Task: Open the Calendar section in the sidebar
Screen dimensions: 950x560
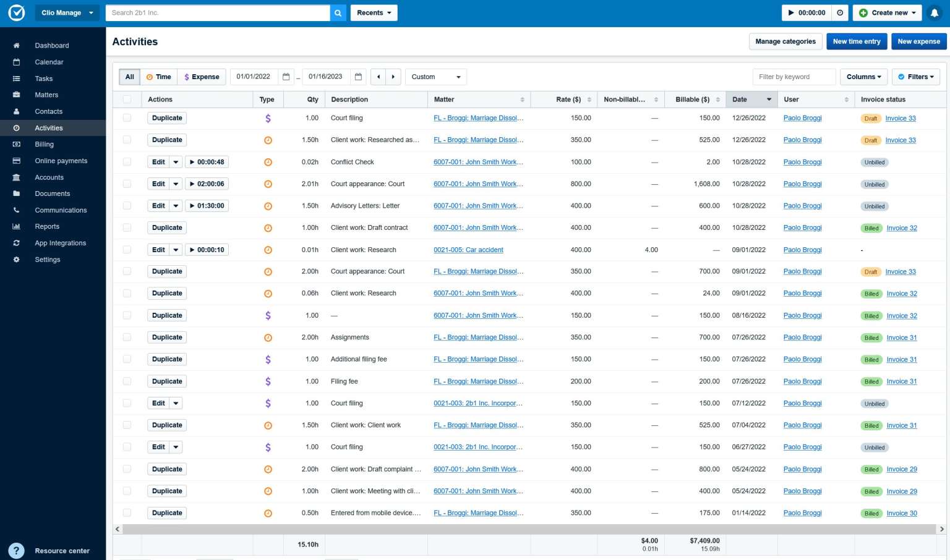Action: coord(48,62)
